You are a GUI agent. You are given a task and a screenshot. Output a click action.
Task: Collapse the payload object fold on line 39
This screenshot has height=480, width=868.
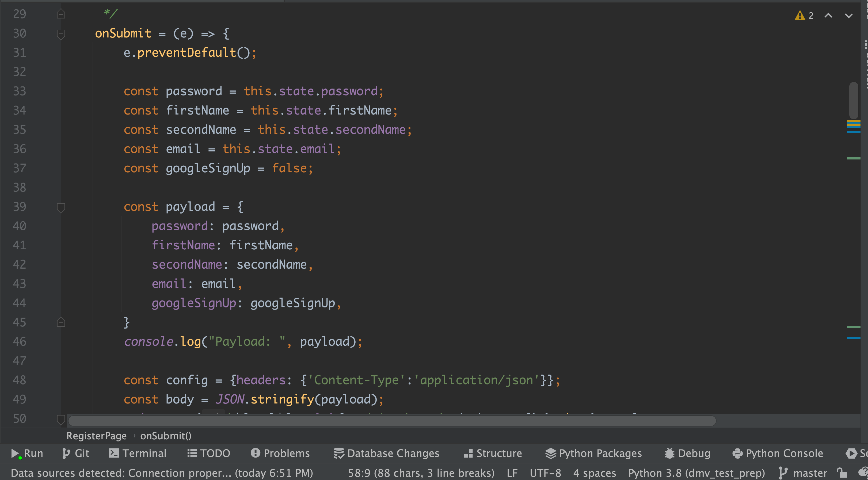(x=61, y=207)
